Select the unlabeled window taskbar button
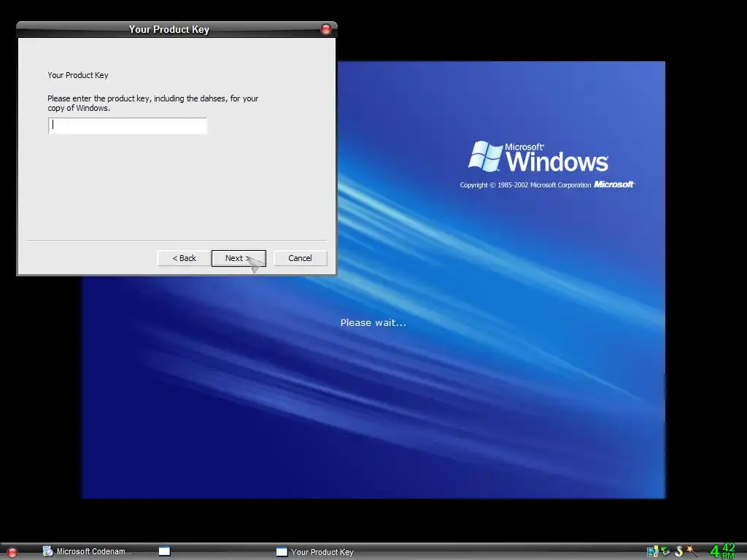 (164, 551)
